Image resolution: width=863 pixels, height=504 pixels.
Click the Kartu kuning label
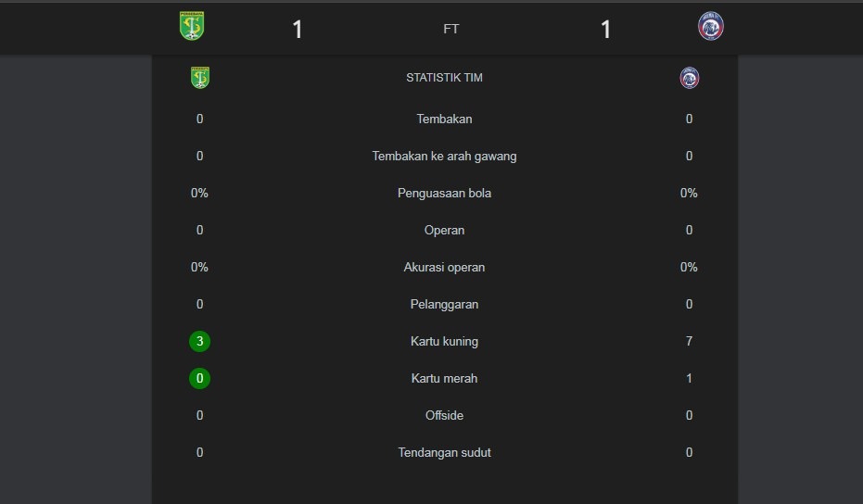[x=444, y=341]
